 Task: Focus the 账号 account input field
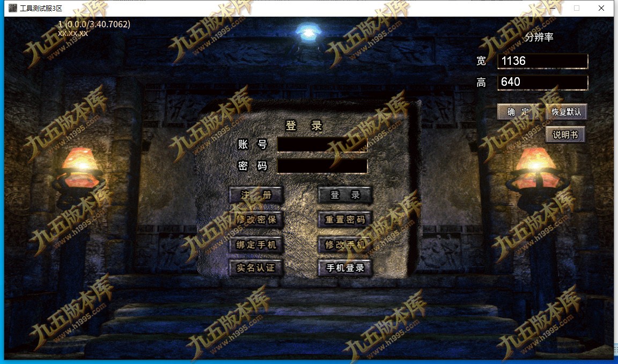click(x=322, y=145)
